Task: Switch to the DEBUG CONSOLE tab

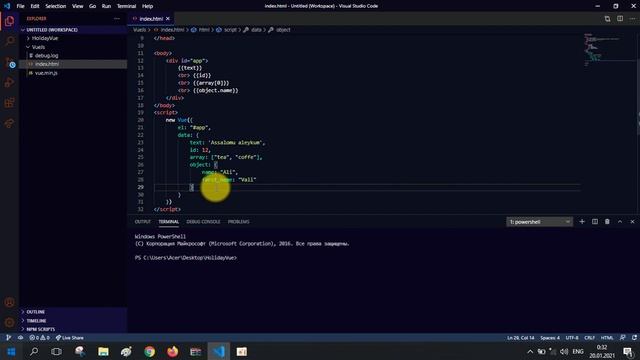Action: click(x=203, y=222)
